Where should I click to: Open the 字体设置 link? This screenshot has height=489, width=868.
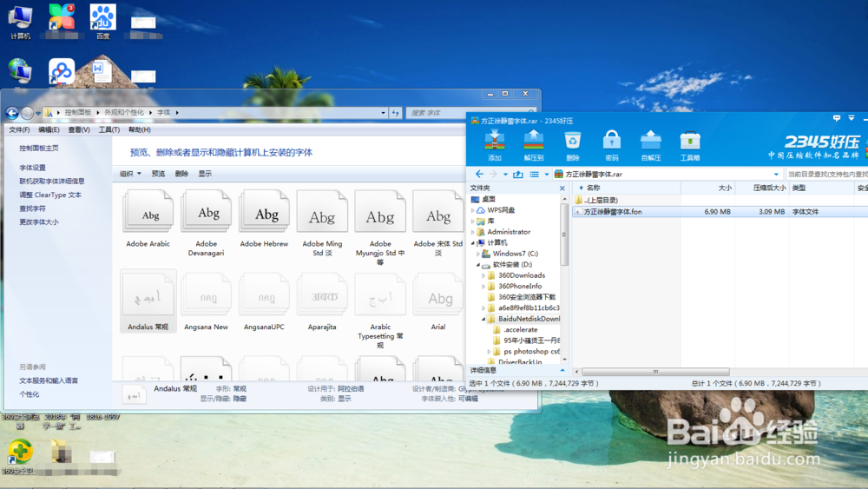(33, 168)
